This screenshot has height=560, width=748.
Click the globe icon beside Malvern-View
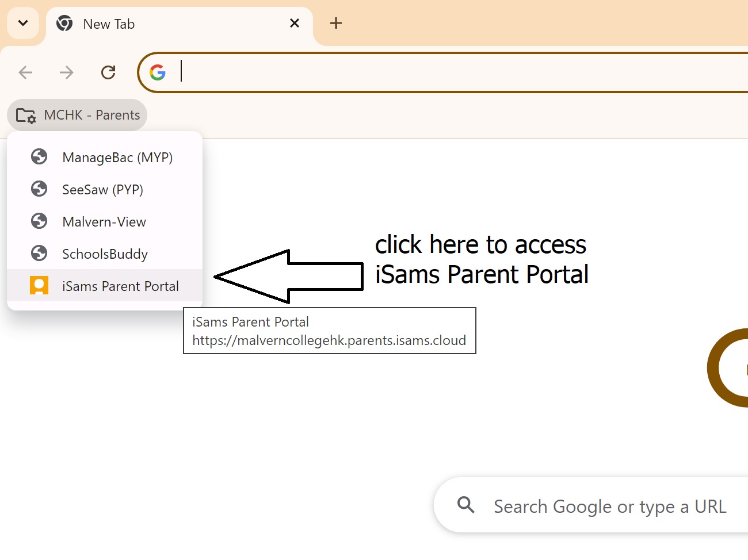39,221
